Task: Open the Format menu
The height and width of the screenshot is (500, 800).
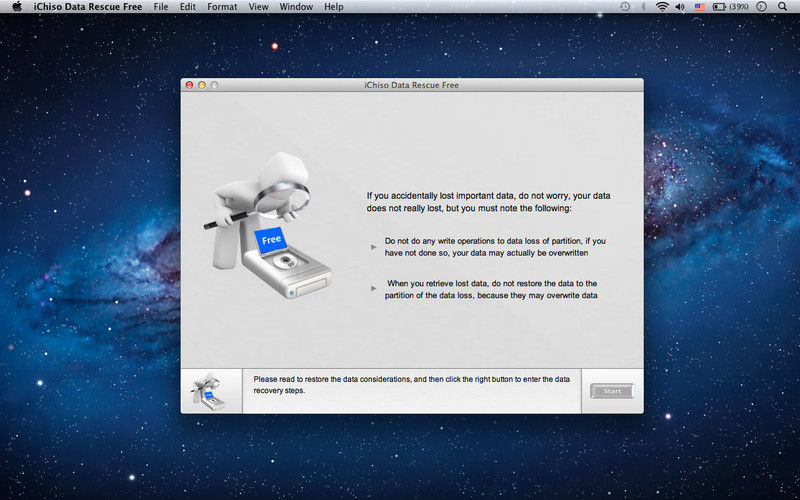Action: tap(222, 7)
